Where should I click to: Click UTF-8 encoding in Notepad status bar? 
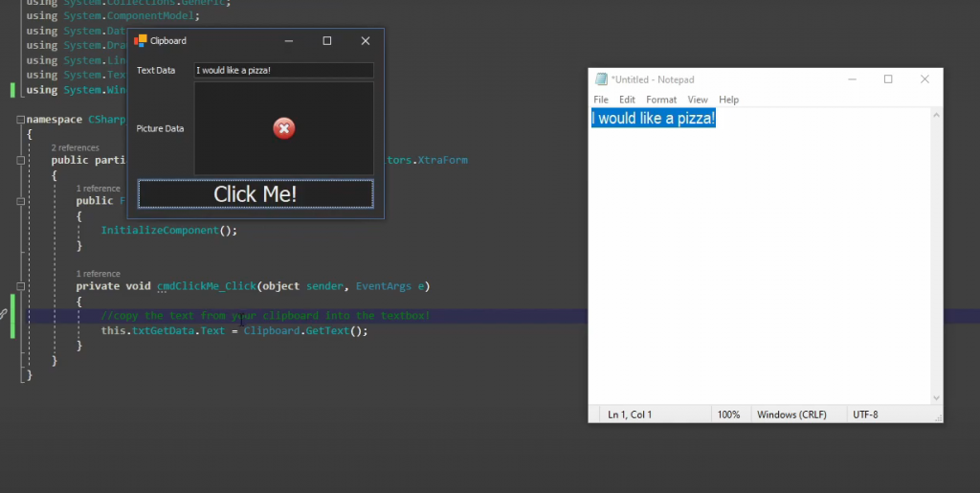(x=865, y=415)
